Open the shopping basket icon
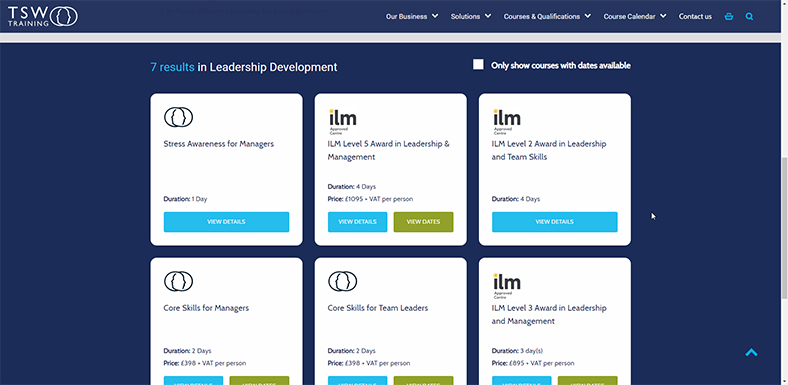The width and height of the screenshot is (788, 385). (729, 17)
